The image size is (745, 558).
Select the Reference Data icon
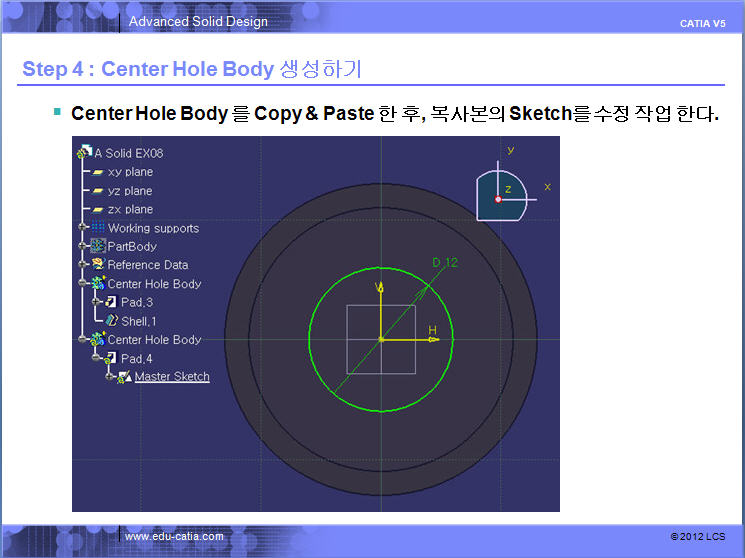(98, 265)
